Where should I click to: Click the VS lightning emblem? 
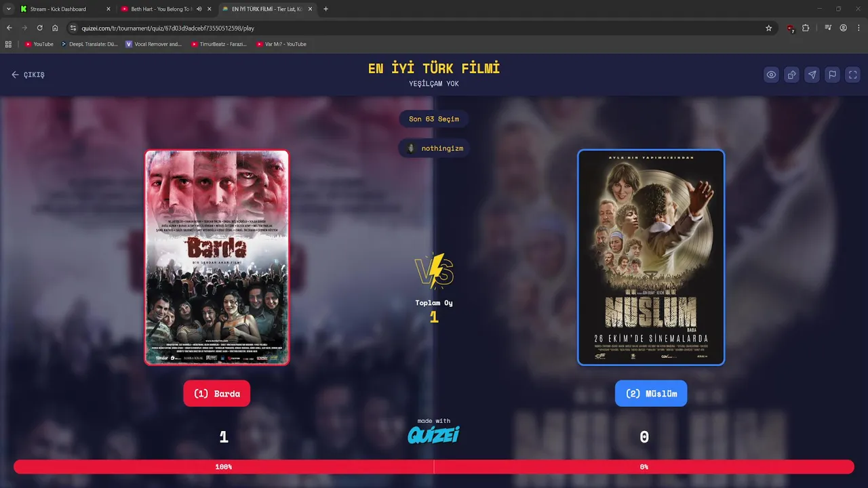click(434, 271)
